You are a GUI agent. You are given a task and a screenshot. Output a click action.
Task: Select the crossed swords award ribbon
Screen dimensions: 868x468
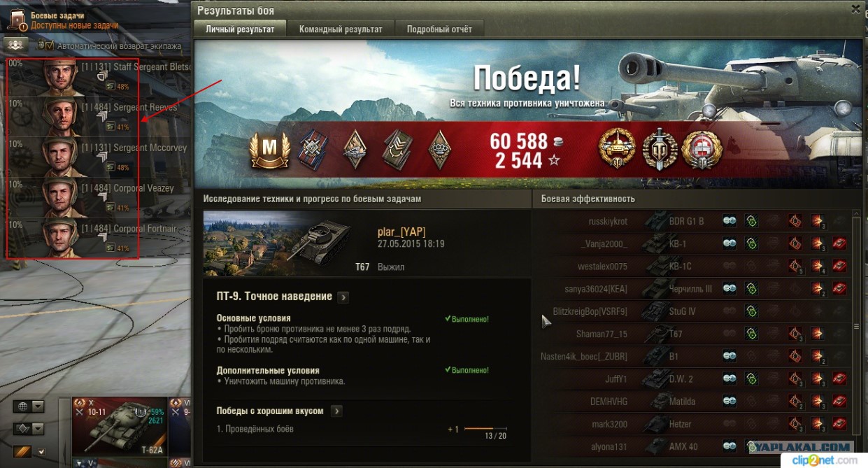(x=312, y=149)
